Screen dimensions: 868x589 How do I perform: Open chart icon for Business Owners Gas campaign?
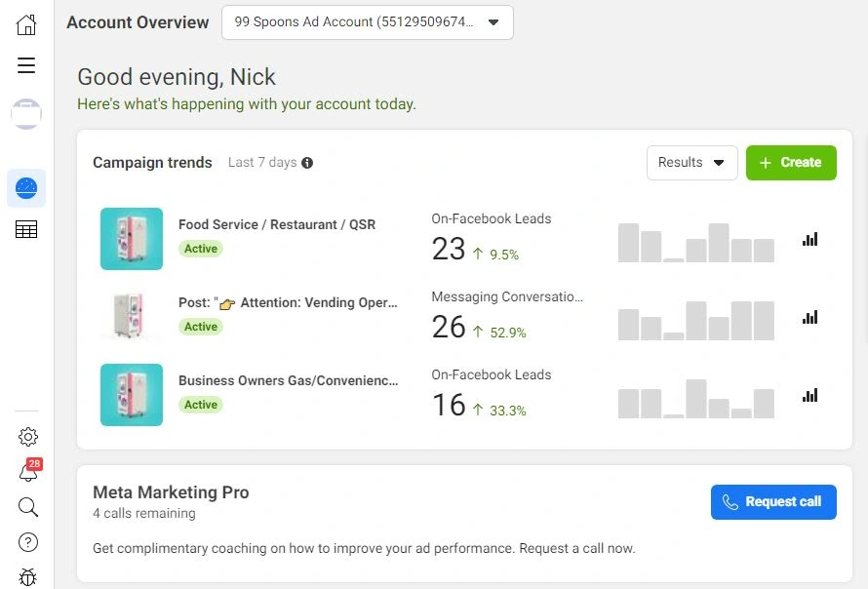point(809,395)
